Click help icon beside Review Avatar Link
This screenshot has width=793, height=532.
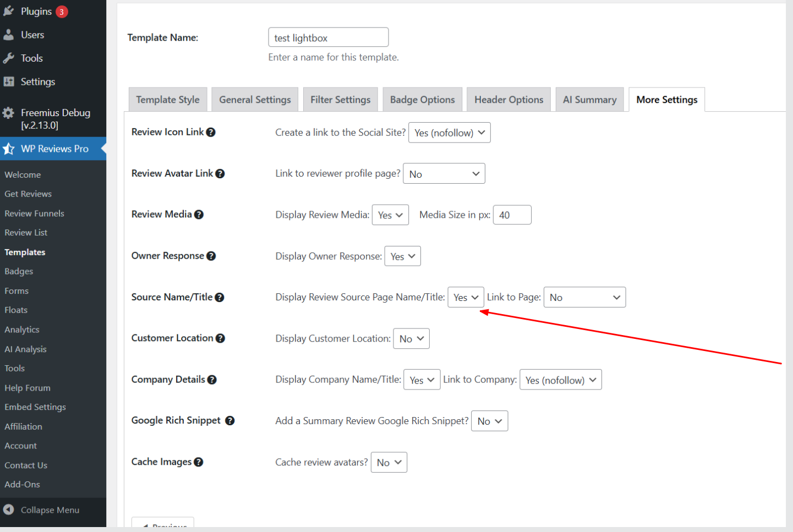220,173
